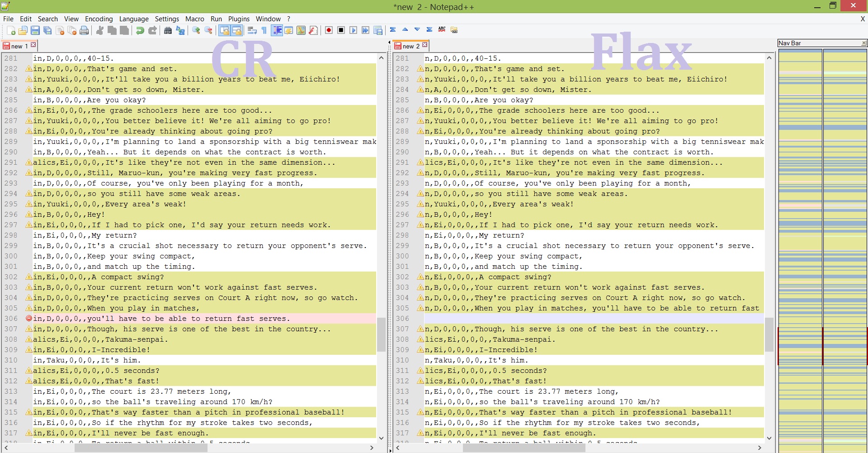This screenshot has width=868, height=453.
Task: Open the File menu
Action: 8,19
